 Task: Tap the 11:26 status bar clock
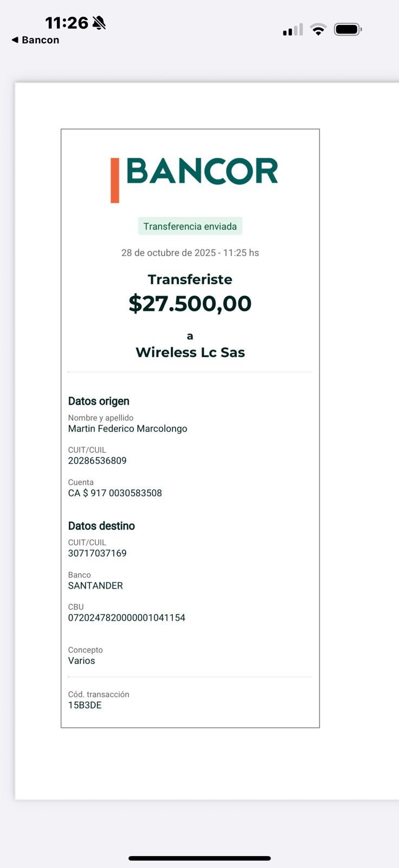point(66,23)
